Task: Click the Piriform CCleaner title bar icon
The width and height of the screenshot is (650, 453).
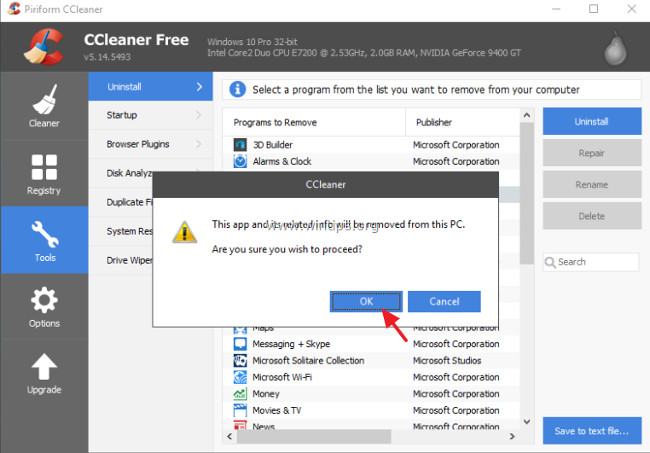Action: (x=14, y=9)
